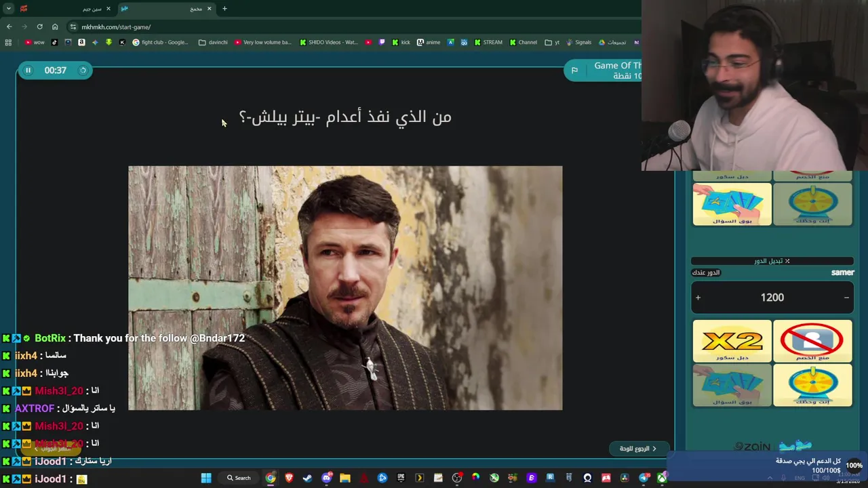
Task: Open Telegram from the taskbar
Action: pyautogui.click(x=644, y=478)
